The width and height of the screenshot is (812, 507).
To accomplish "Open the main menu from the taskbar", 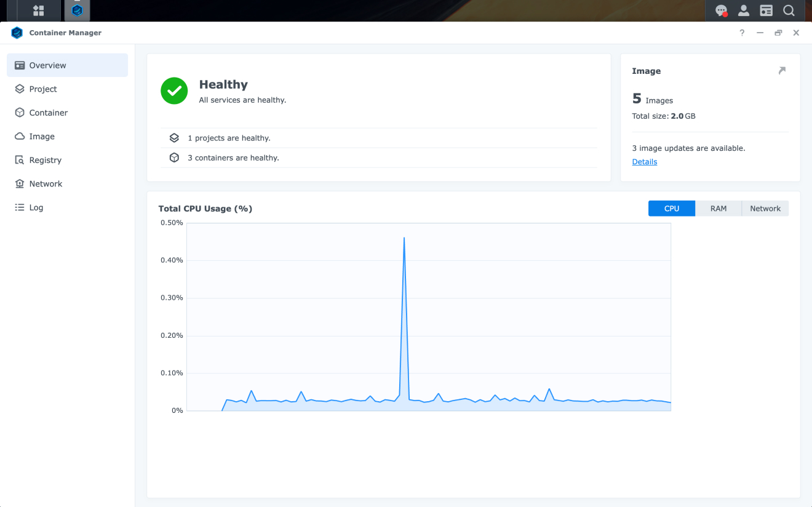I will click(38, 10).
